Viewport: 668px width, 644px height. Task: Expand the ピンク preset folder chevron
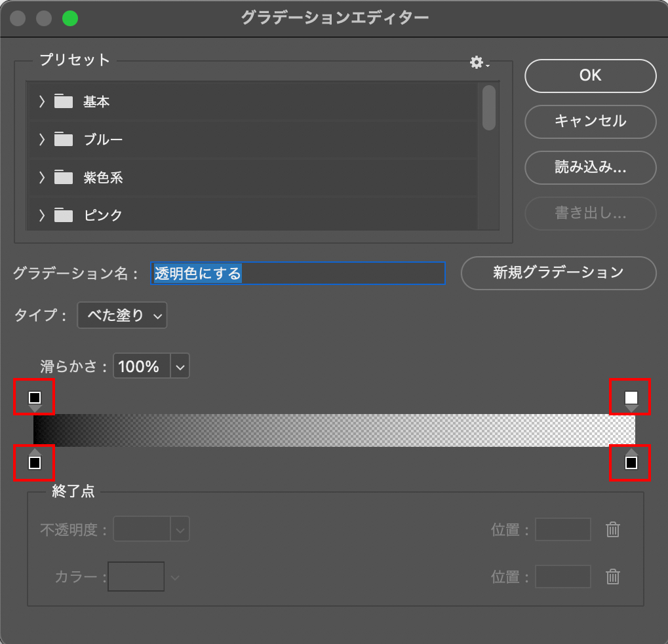point(42,215)
